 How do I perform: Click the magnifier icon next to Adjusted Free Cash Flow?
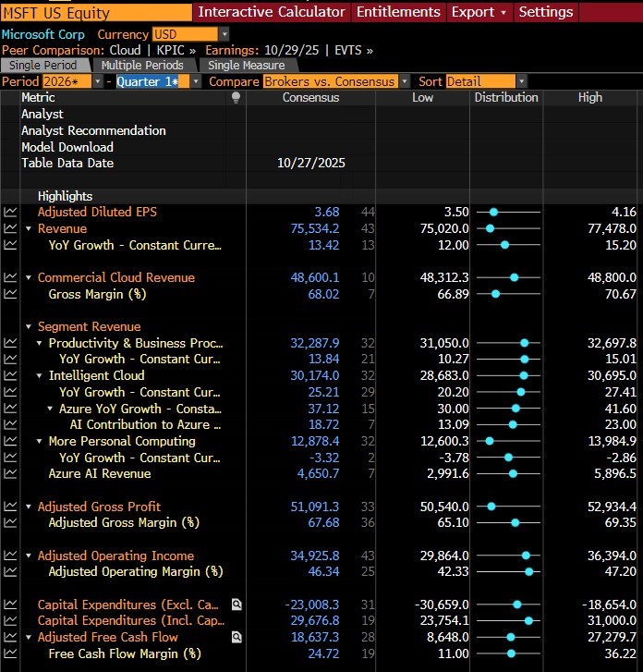tap(237, 637)
